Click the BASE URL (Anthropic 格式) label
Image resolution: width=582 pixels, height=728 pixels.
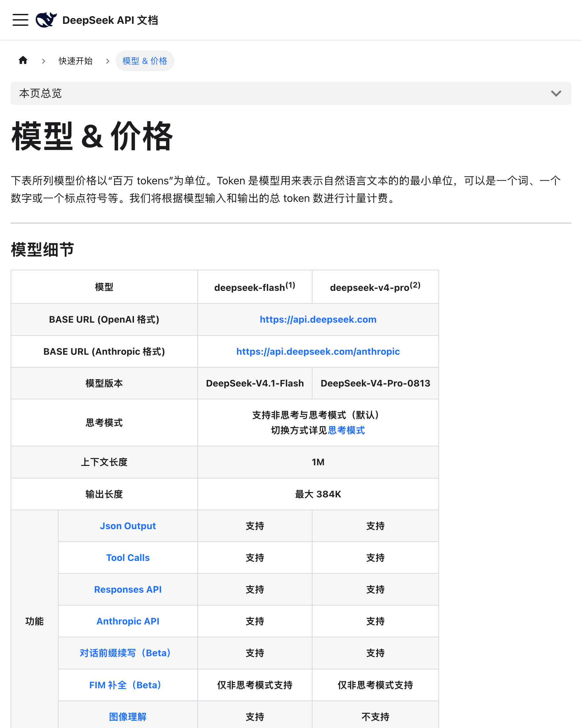104,351
